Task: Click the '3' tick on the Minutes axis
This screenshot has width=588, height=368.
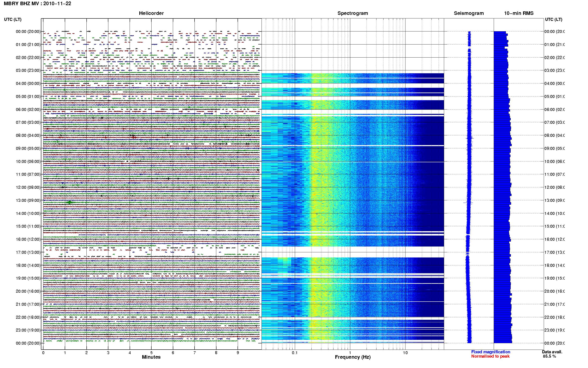Action: pyautogui.click(x=108, y=353)
